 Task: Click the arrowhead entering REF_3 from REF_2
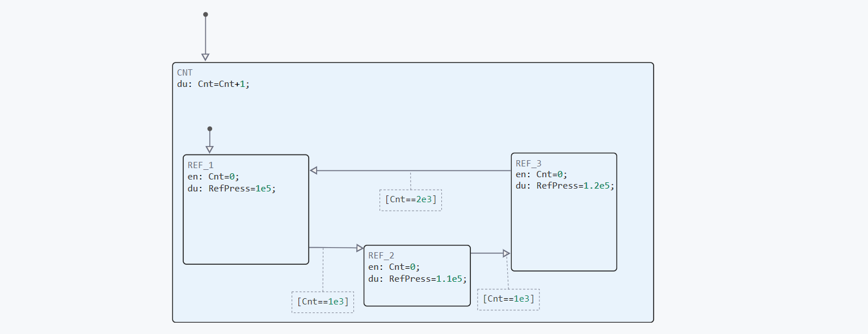pos(506,253)
